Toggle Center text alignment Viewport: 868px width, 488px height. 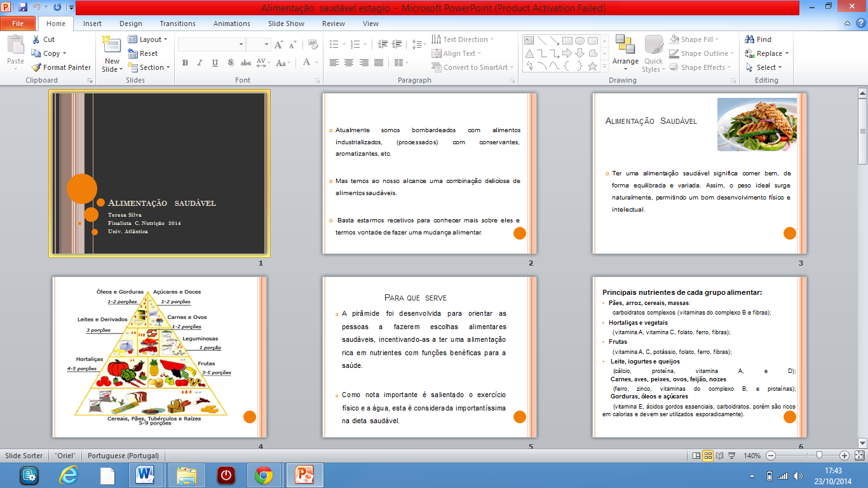[349, 63]
